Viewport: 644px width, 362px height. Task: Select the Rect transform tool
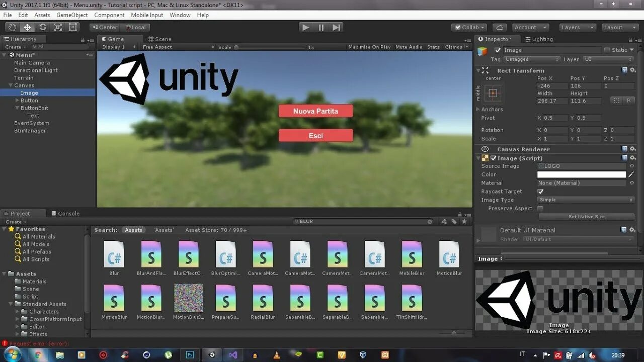tap(73, 27)
